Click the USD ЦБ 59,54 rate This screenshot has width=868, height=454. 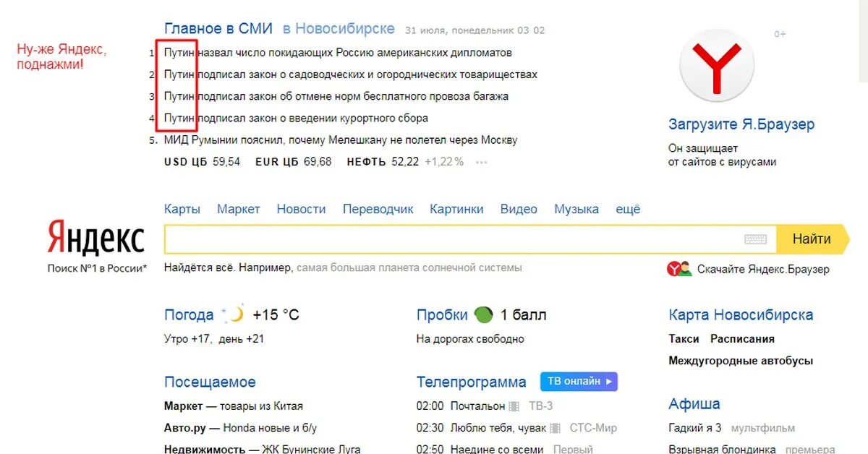(x=202, y=162)
